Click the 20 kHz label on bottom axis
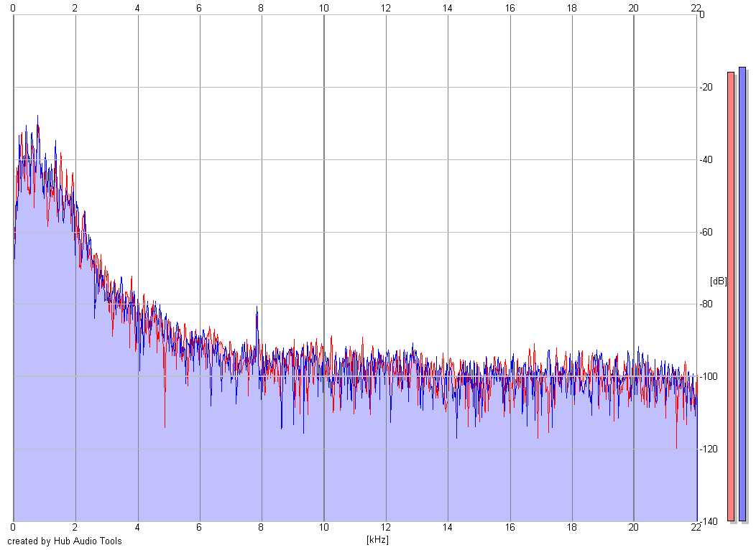Screen dimensions: 756x550 click(634, 527)
